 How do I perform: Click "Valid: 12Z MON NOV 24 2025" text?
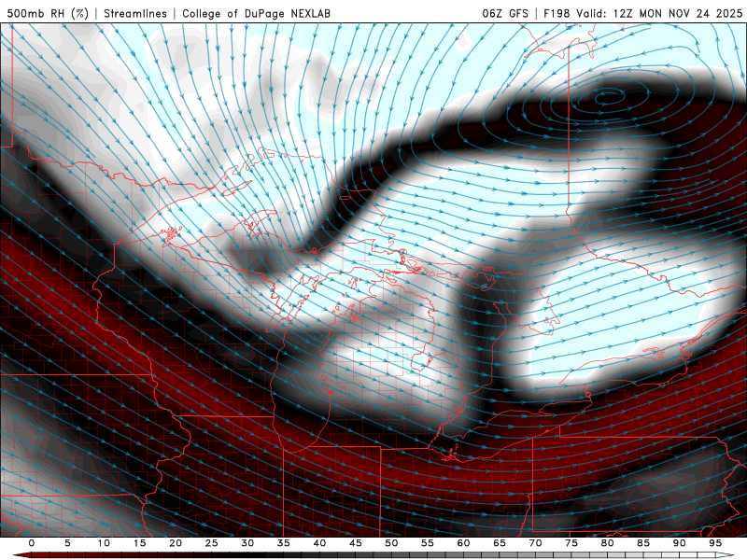coord(659,13)
